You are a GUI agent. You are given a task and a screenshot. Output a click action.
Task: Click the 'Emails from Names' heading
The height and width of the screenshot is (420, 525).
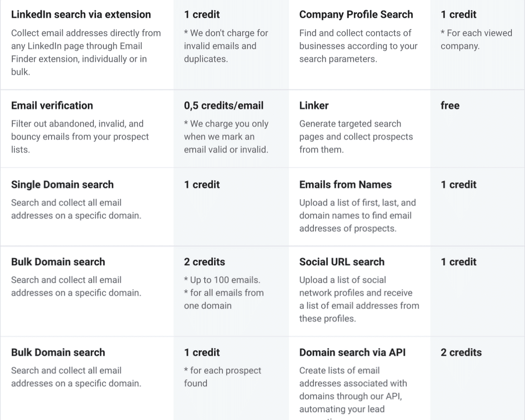pos(345,185)
